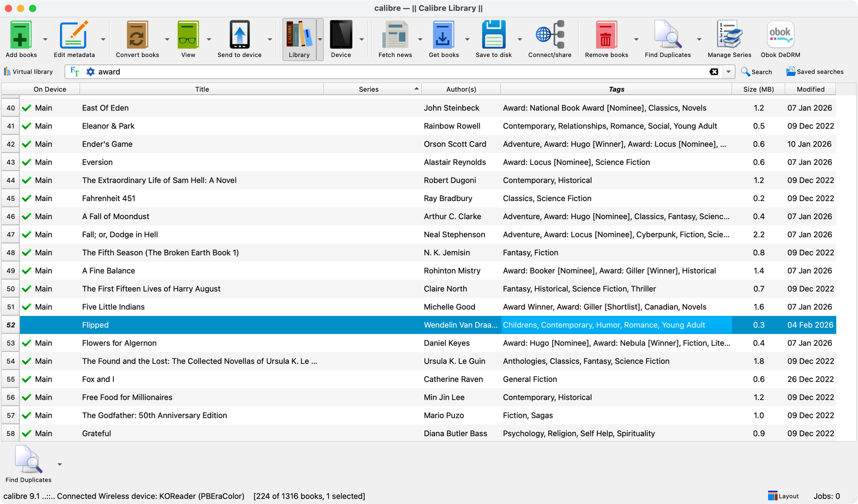Screen dimensions: 858x504
Task: Expand the bottom Find Duplicates dropdown arrow
Action: pos(60,464)
